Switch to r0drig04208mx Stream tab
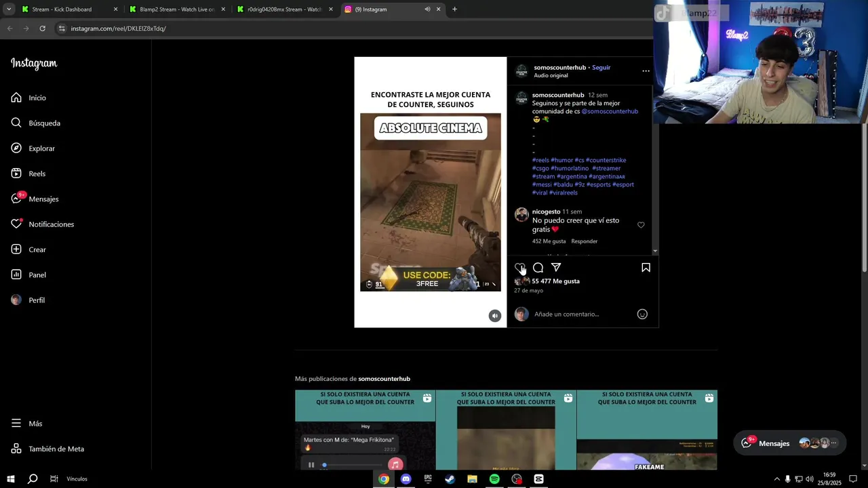This screenshot has height=488, width=868. click(x=285, y=9)
